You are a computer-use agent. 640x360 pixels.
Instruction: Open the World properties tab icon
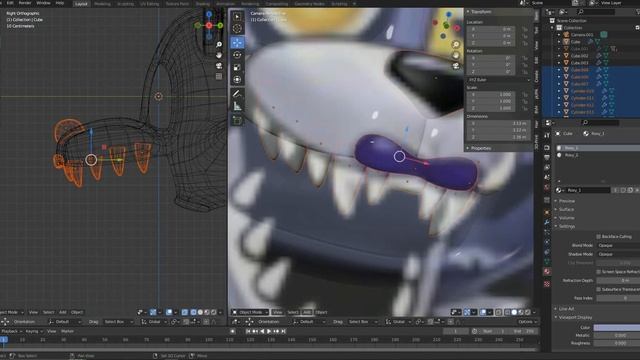pyautogui.click(x=547, y=187)
